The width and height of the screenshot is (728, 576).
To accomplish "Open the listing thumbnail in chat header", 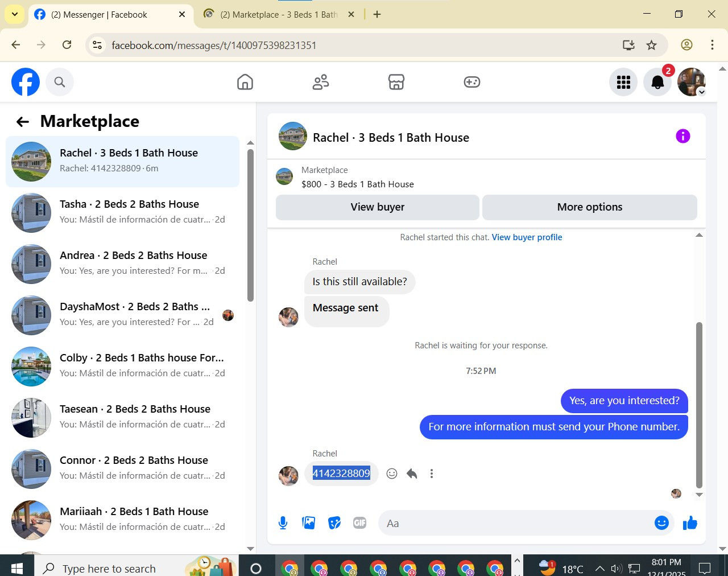I will coord(293,136).
